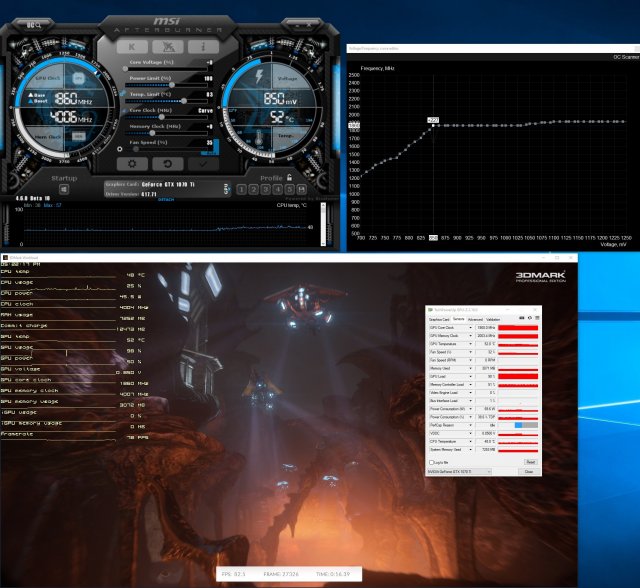Click the Detach link below driver version

click(166, 200)
